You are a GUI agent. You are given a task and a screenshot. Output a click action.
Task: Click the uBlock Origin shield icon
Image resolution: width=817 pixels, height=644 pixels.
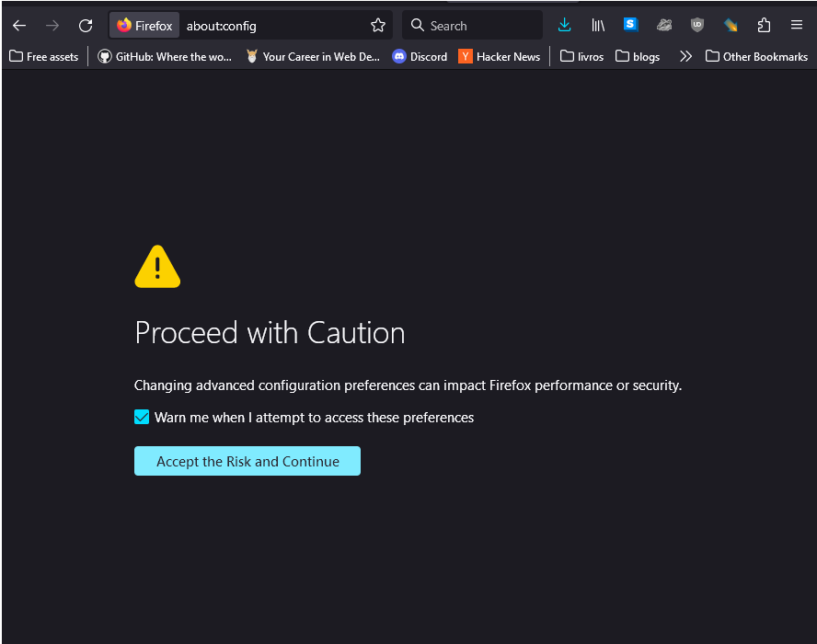697,26
